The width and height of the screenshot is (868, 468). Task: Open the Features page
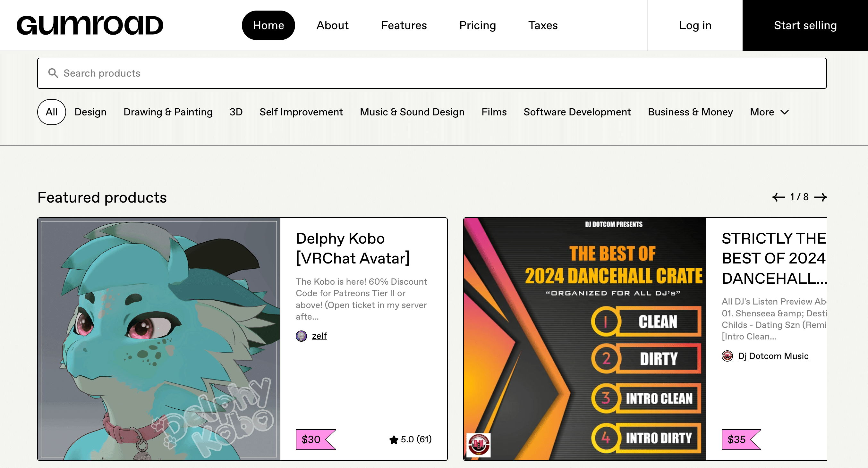pyautogui.click(x=404, y=25)
